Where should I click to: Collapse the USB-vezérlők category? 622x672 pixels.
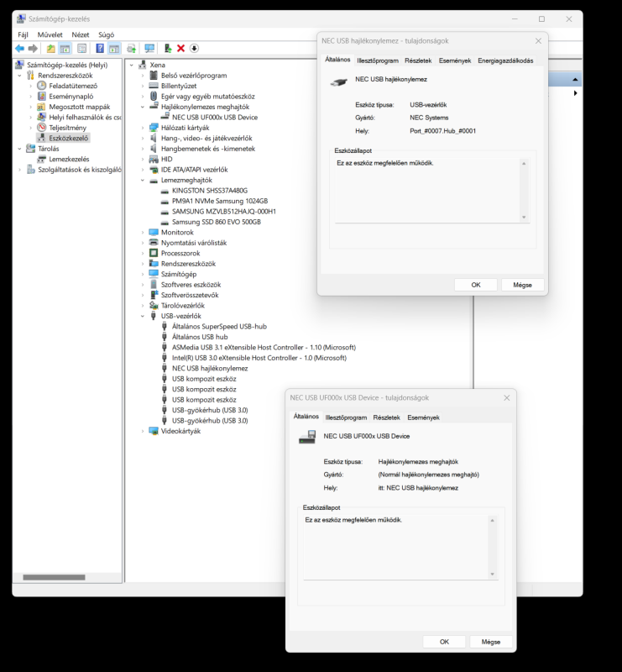pos(143,316)
